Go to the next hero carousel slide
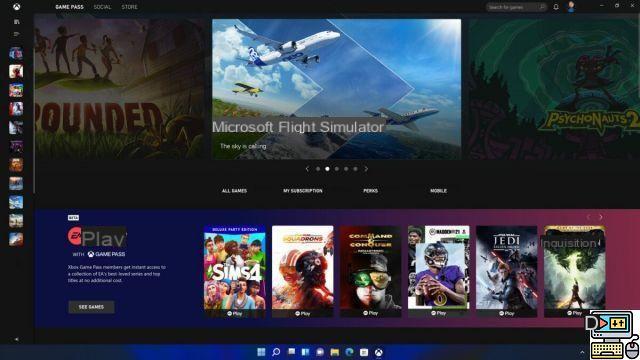This screenshot has height=360, width=640. click(x=366, y=169)
